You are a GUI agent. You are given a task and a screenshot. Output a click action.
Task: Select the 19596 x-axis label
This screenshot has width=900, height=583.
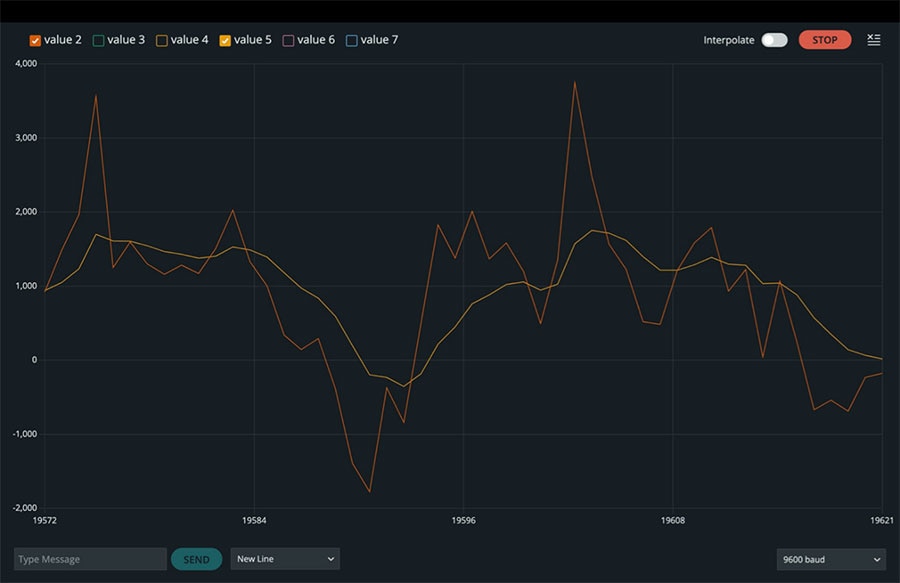click(462, 521)
